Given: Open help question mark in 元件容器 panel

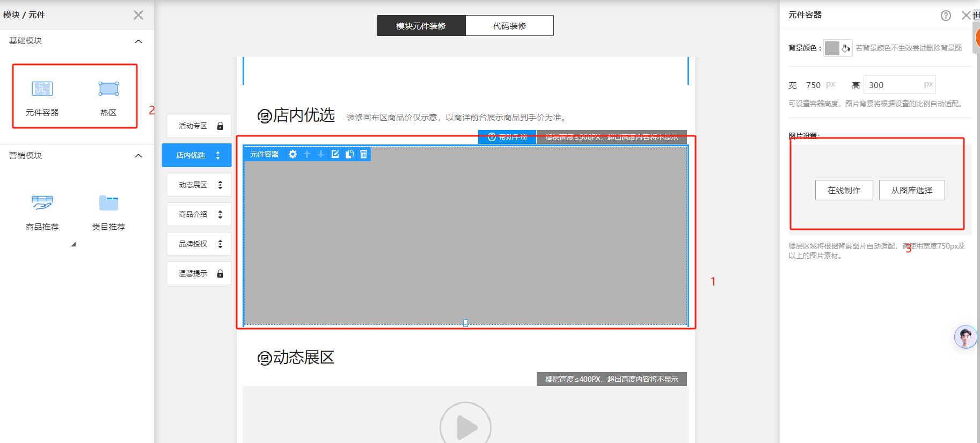Looking at the screenshot, I should point(946,16).
